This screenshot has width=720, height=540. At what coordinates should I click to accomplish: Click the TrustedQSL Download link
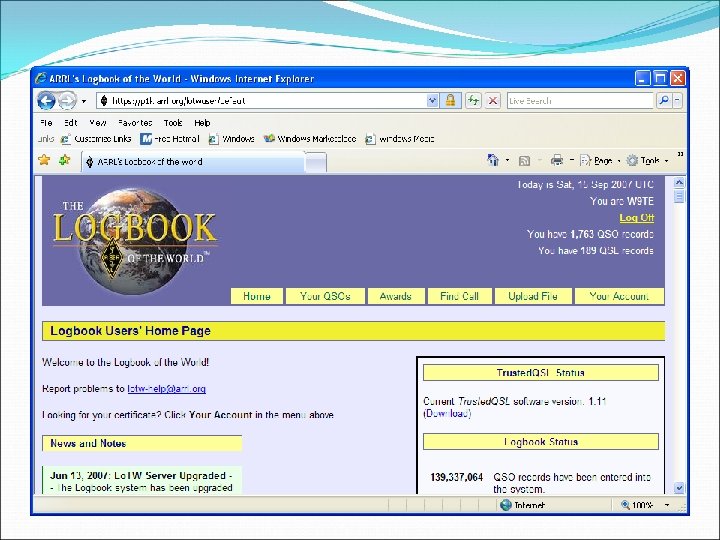(x=447, y=413)
